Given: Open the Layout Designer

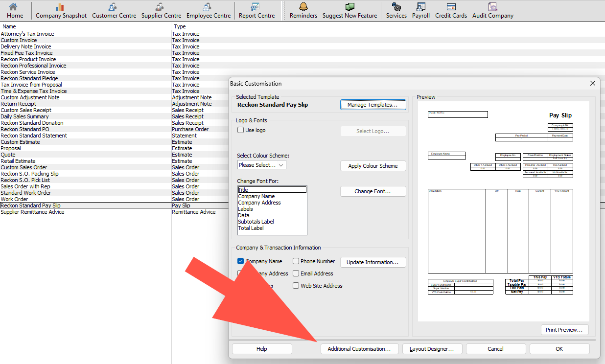Looking at the screenshot, I should [432, 349].
